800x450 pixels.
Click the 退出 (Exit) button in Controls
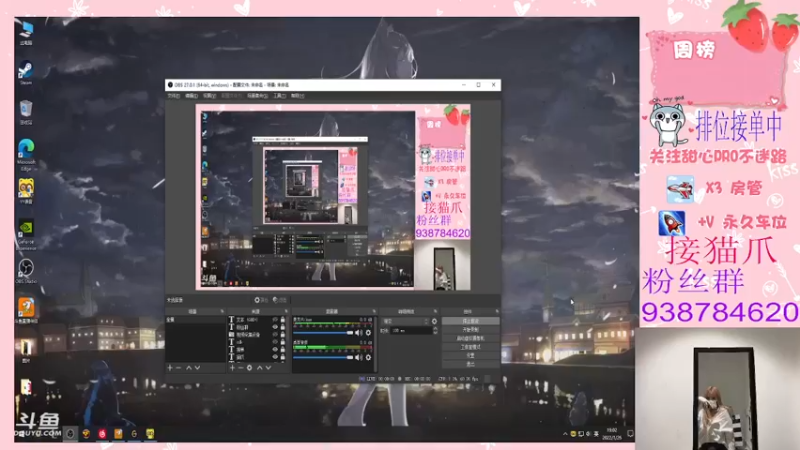pos(471,364)
